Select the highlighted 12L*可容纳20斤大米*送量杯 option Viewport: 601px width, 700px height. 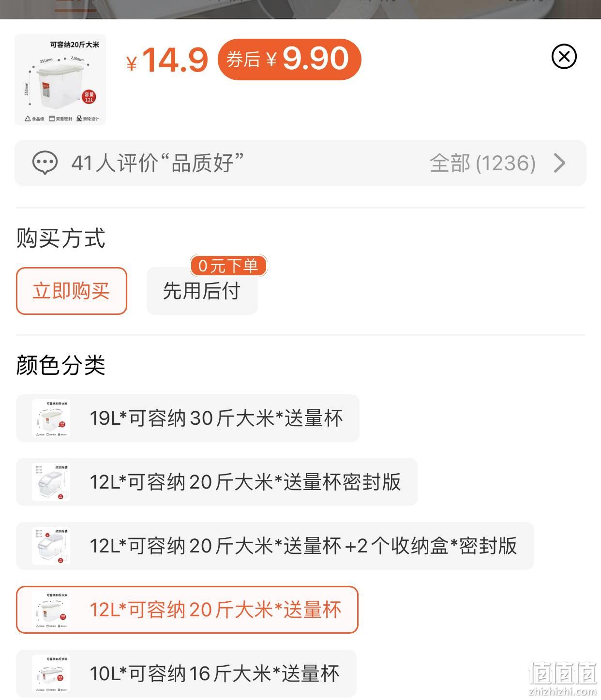(x=187, y=610)
